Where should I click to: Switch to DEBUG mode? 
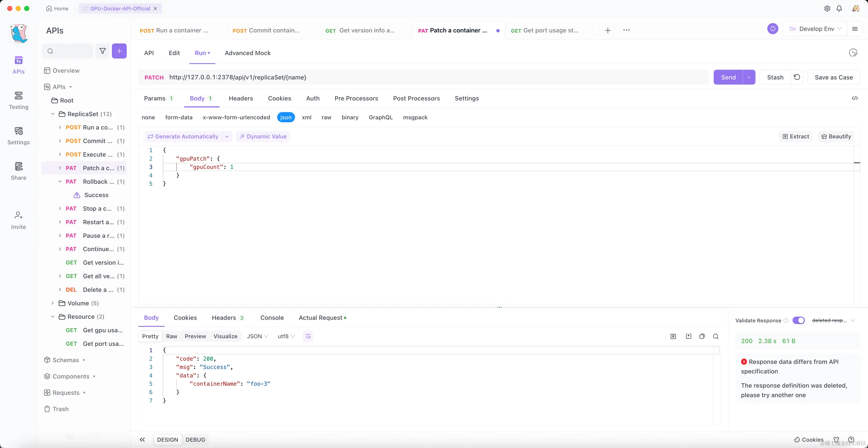point(195,440)
